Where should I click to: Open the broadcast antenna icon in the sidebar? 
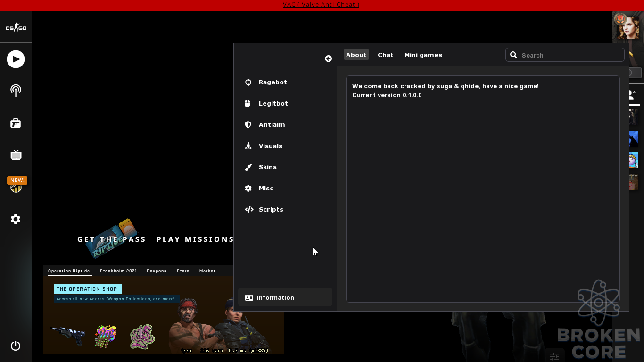tap(16, 90)
